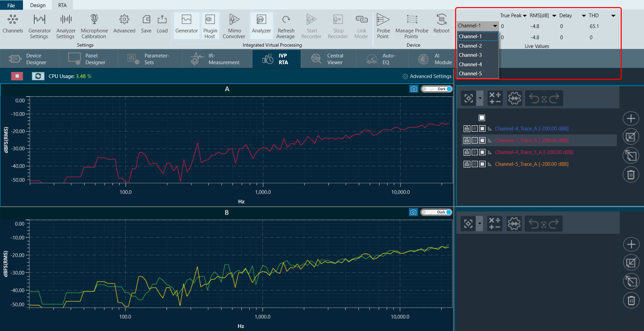Add a new trace to graph A
Screen dimensions: 644x331
click(631, 119)
